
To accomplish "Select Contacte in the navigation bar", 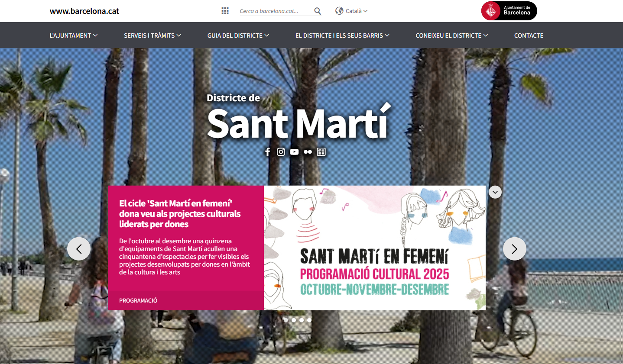I will 529,35.
